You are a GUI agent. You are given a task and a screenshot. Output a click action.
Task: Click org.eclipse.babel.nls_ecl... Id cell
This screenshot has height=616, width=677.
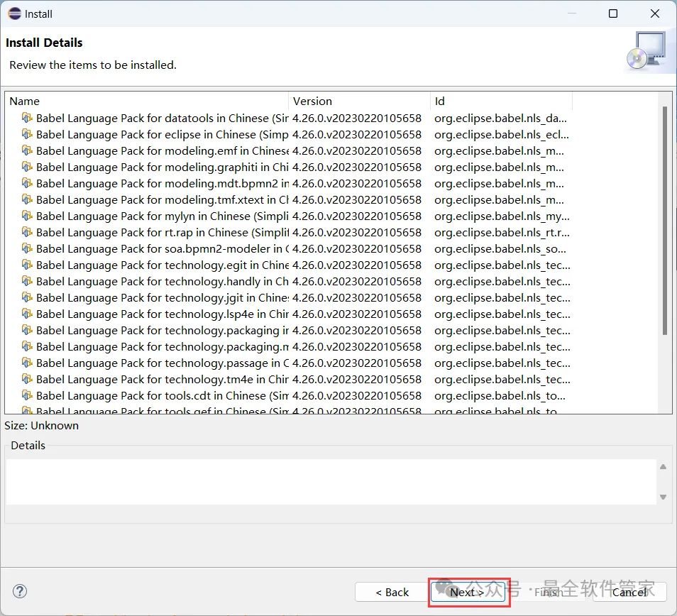click(501, 134)
